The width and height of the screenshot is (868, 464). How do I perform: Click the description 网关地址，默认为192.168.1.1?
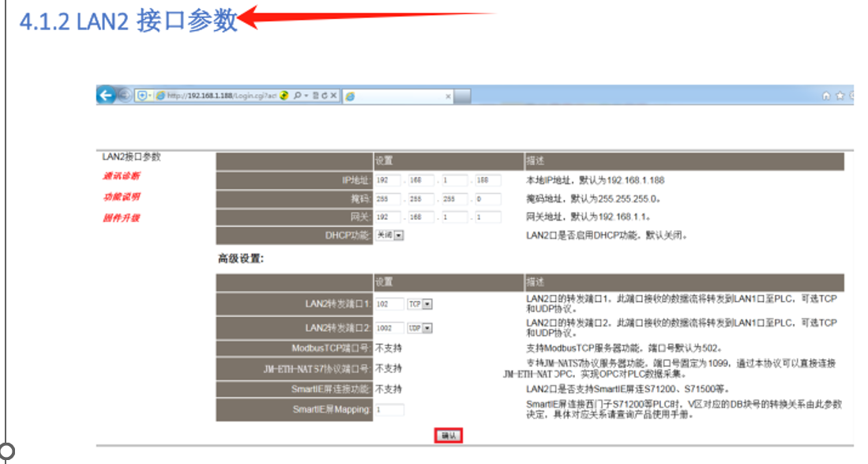coord(588,217)
